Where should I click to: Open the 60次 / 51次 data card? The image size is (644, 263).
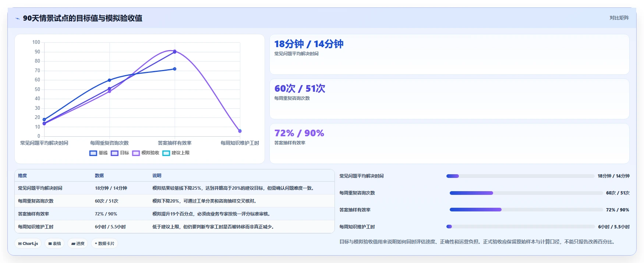click(449, 99)
